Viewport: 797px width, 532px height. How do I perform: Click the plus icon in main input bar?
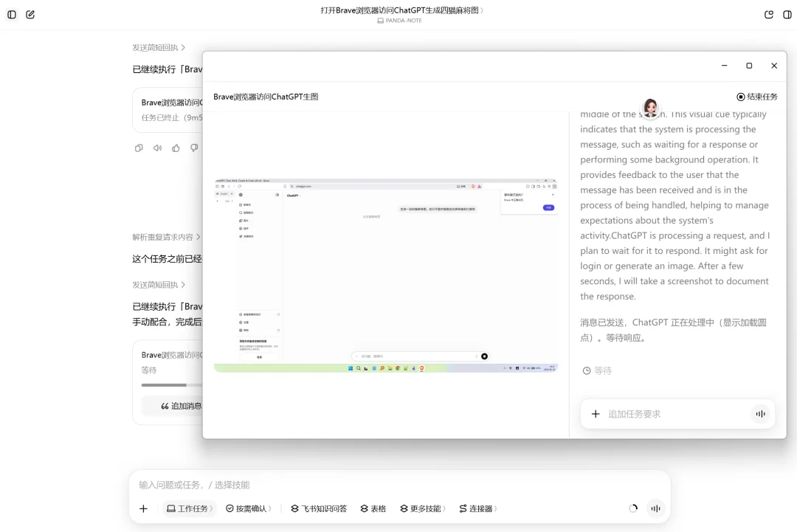pyautogui.click(x=143, y=508)
